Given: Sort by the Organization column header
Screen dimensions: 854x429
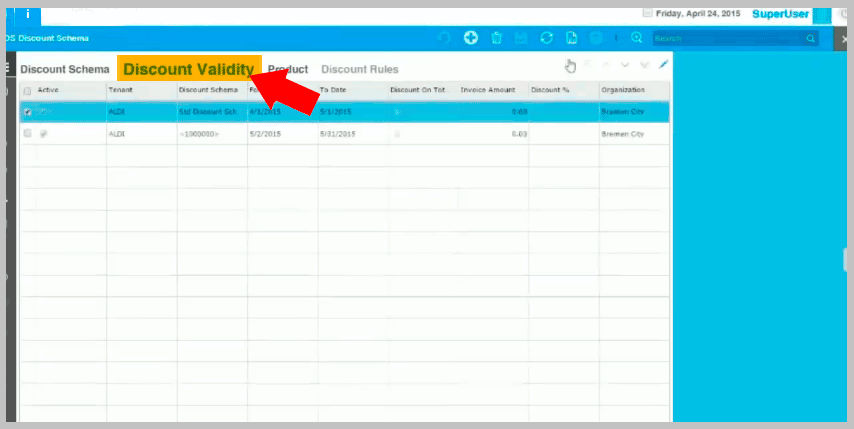Looking at the screenshot, I should point(623,90).
